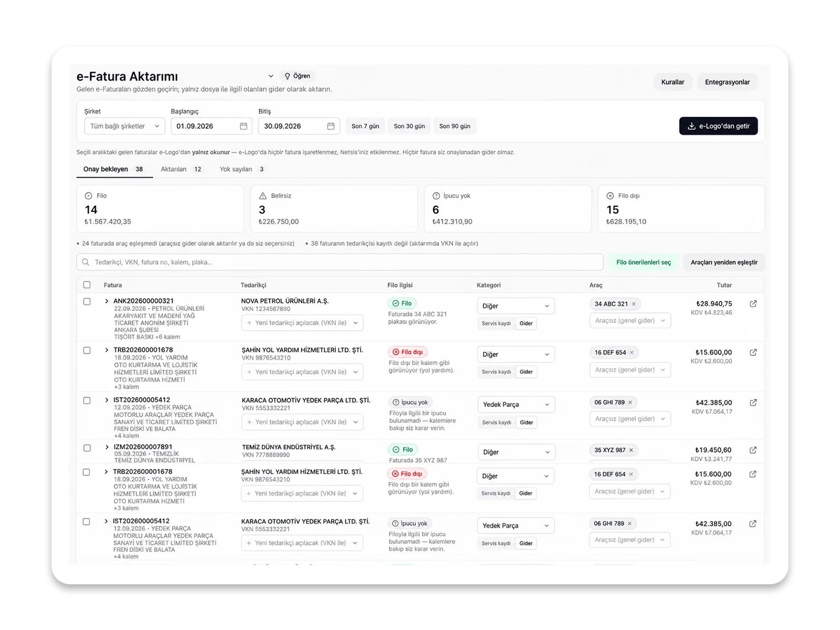
Task: Open external link icon for IST202600005412 first row
Action: point(753,403)
